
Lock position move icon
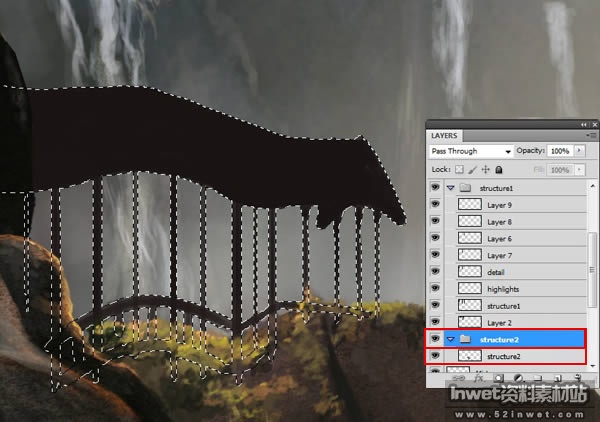(x=486, y=169)
